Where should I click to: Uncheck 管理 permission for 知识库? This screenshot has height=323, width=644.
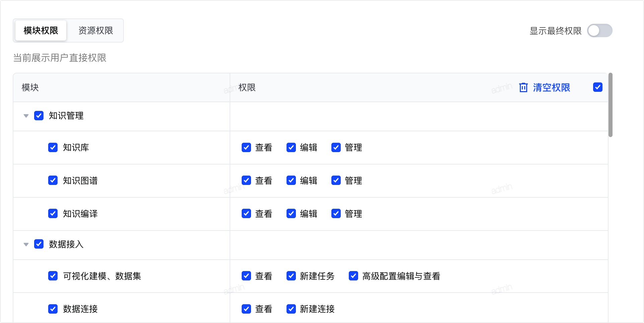(336, 147)
